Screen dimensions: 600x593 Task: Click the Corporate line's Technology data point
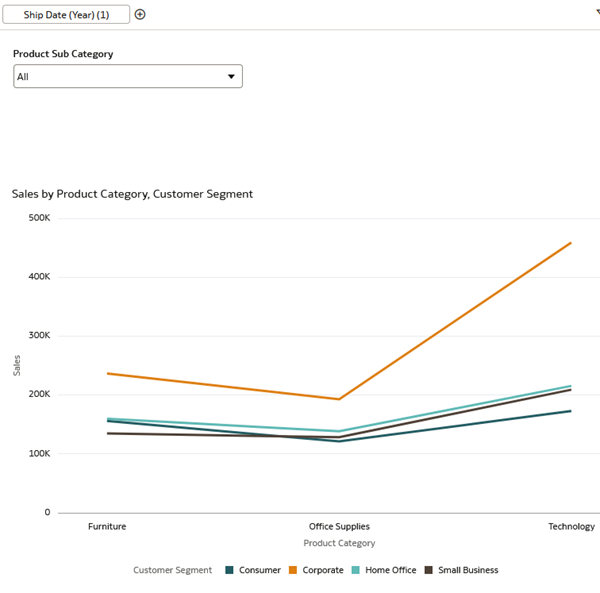click(x=571, y=243)
